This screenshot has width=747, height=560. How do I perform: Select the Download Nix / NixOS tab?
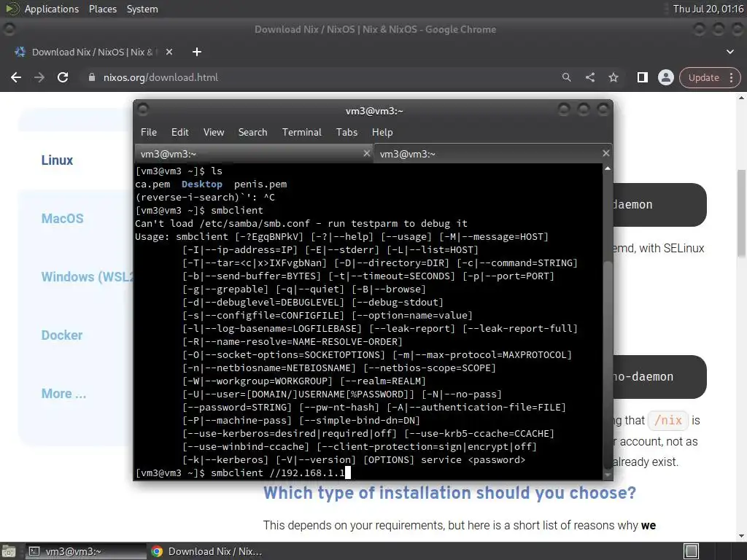pyautogui.click(x=93, y=52)
